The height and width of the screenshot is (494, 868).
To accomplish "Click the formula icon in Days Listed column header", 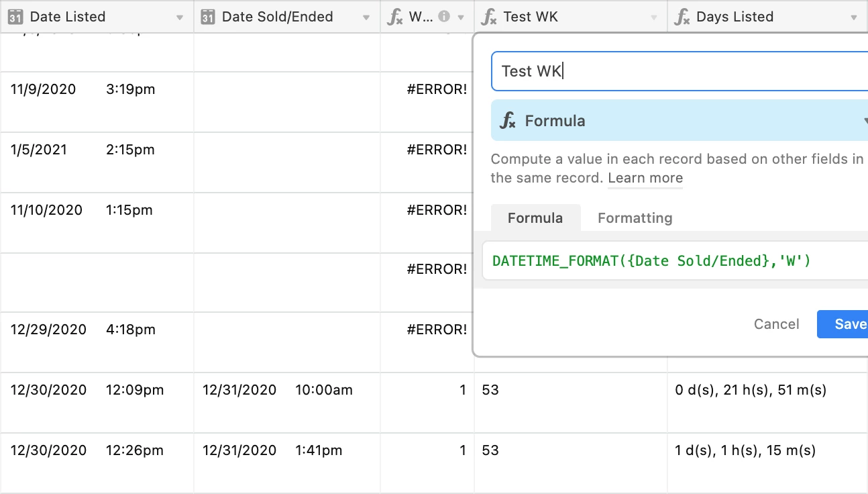I will (682, 17).
